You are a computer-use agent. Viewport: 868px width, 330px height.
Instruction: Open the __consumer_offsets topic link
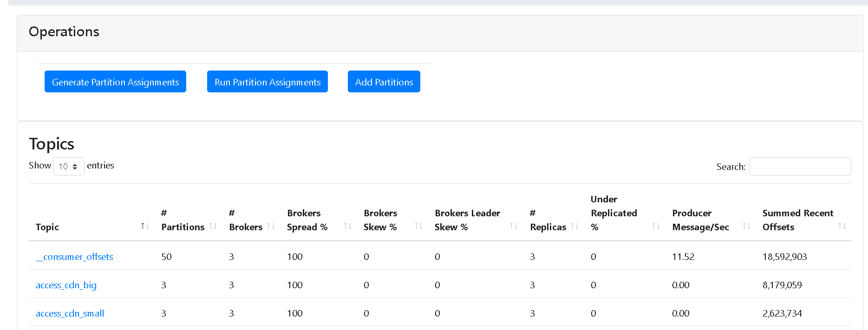pos(74,257)
